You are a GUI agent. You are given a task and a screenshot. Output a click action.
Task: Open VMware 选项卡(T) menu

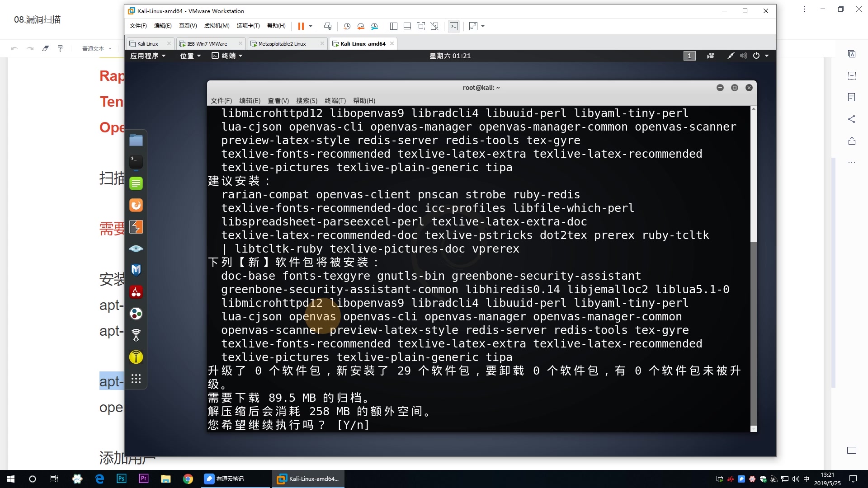[x=248, y=26]
